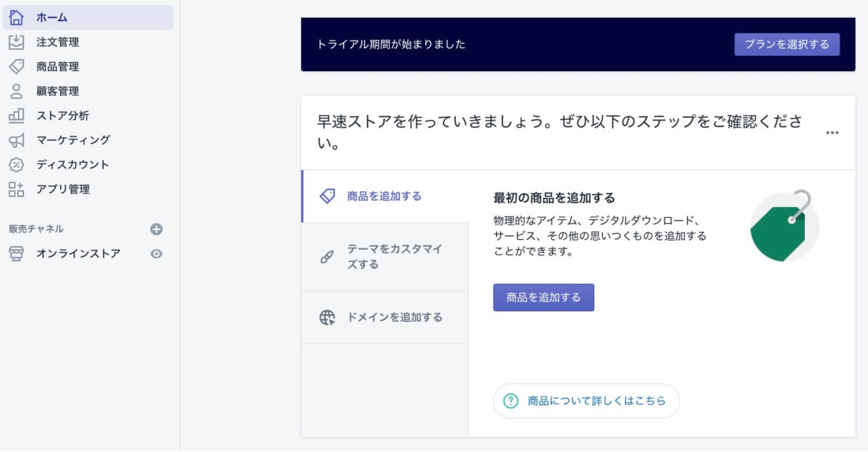
Task: Click the 注文管理 orders inbox icon
Action: point(16,42)
